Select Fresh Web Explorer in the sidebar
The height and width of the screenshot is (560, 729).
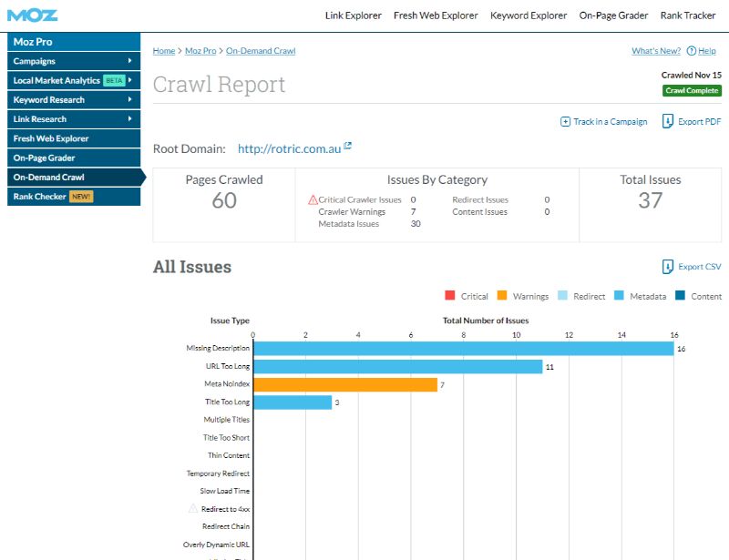coord(74,138)
